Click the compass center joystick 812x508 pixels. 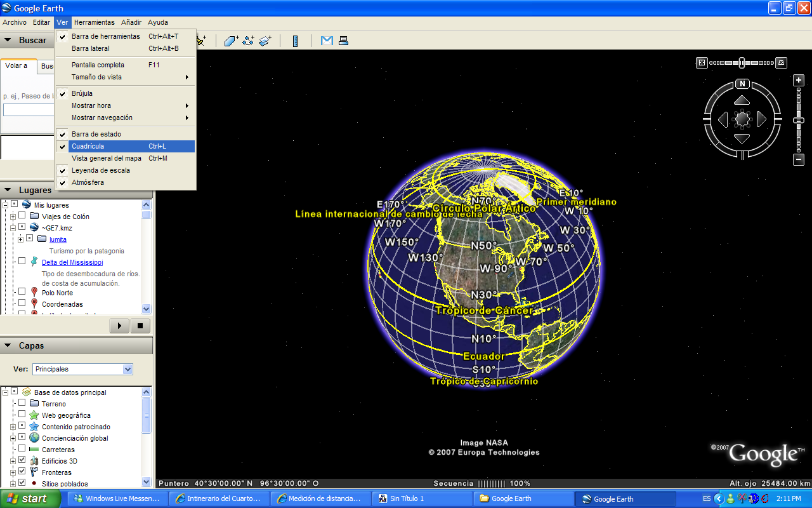tap(742, 119)
